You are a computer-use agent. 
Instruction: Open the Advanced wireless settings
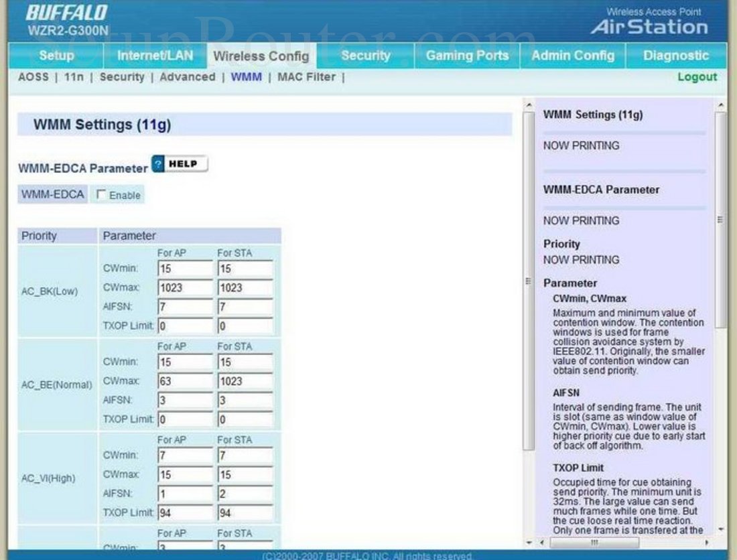click(188, 77)
